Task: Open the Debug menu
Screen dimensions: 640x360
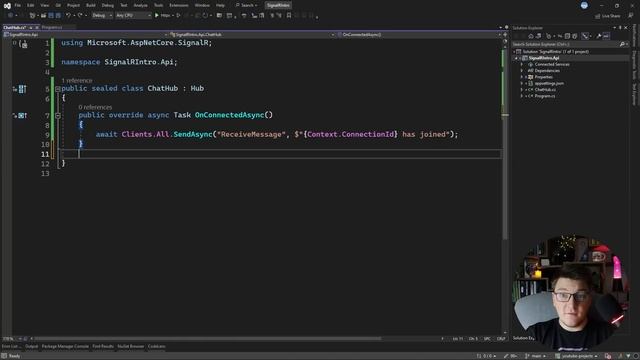Action: point(108,5)
